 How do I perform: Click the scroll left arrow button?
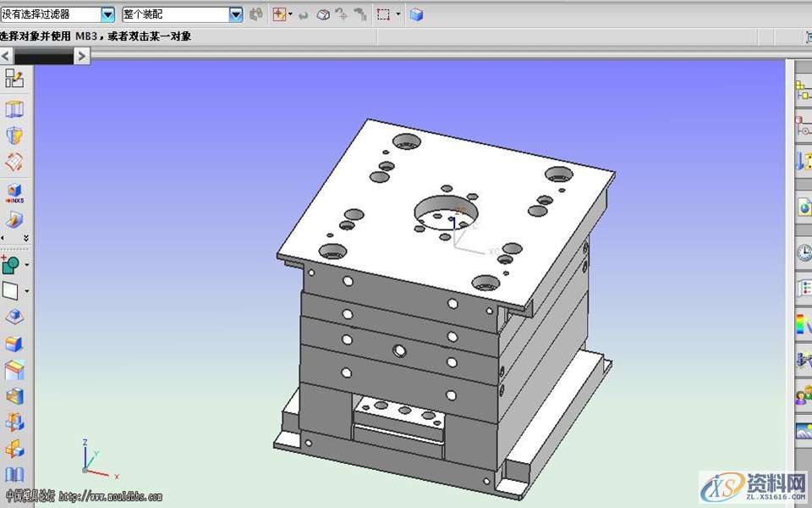pos(7,56)
